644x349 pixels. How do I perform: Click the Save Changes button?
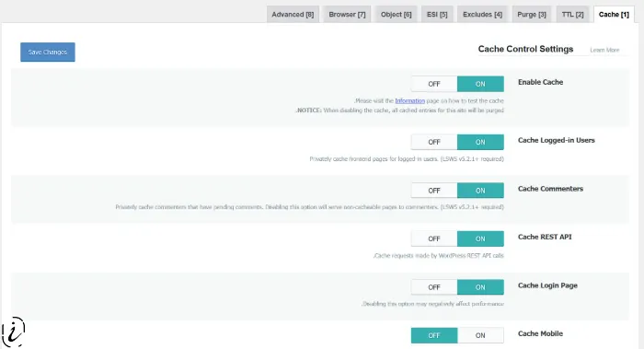pos(48,52)
